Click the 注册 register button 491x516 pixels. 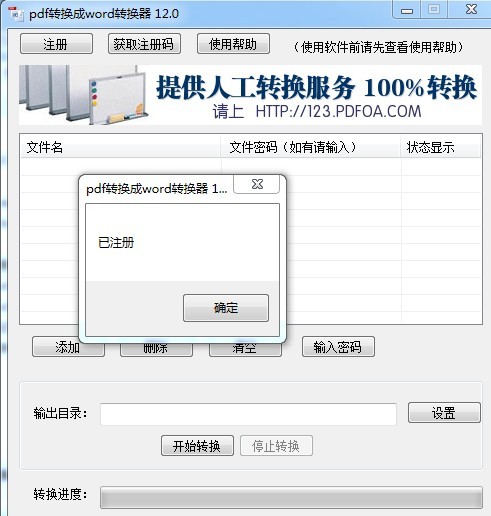pos(56,44)
